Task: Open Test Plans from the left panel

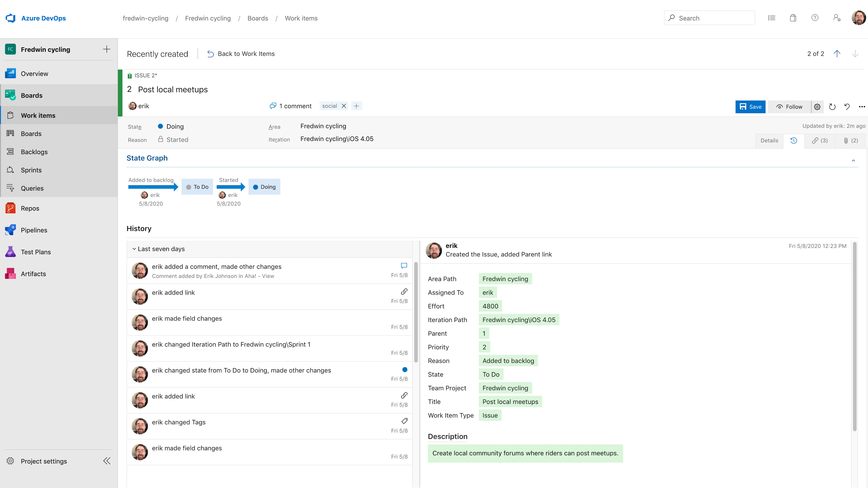Action: pyautogui.click(x=35, y=252)
